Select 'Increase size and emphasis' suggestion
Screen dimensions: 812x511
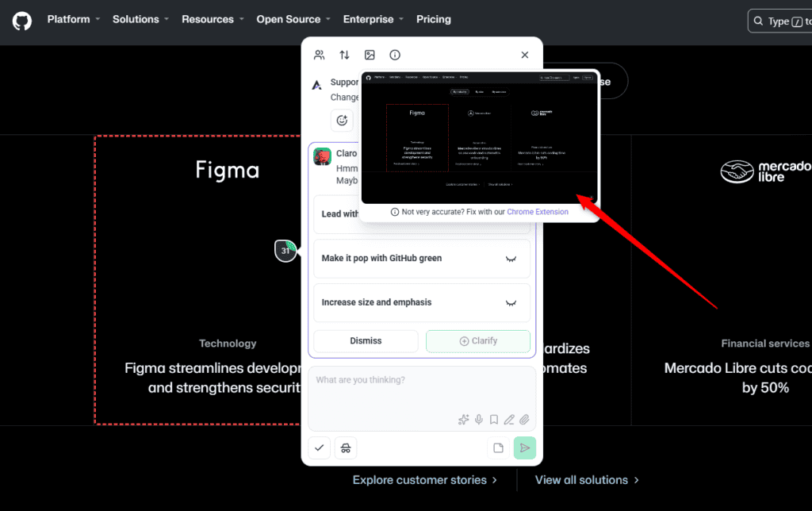click(422, 302)
